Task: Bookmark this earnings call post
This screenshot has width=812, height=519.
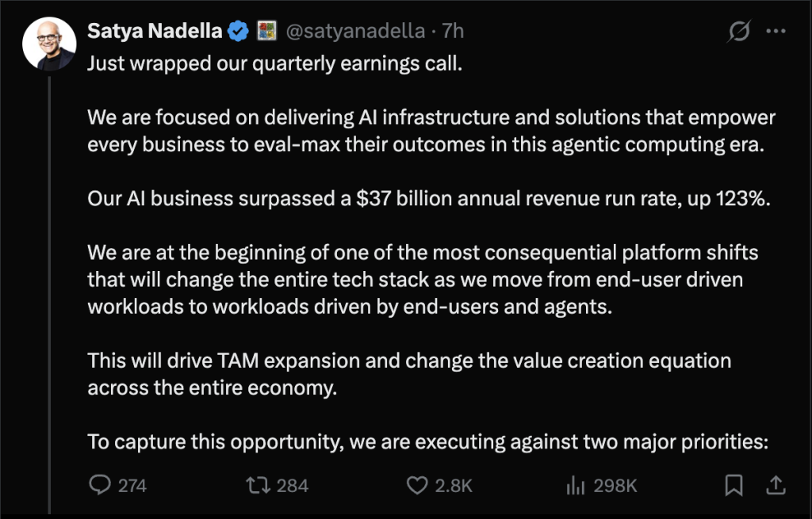Action: point(734,484)
